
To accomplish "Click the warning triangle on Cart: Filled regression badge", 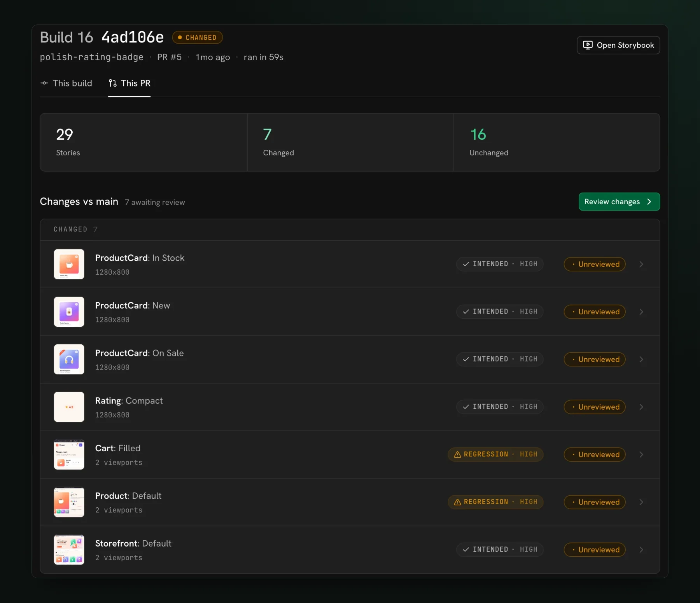I will (457, 454).
